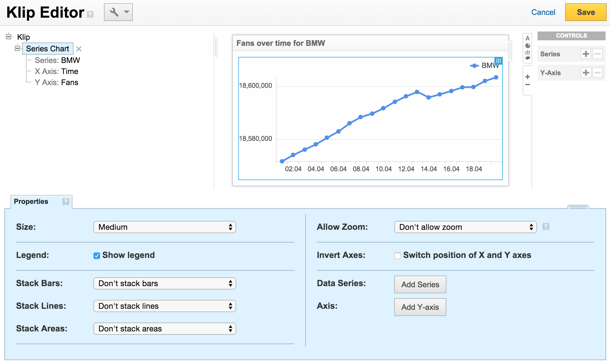
Task: Click the blue column handle on the chart
Action: [498, 61]
